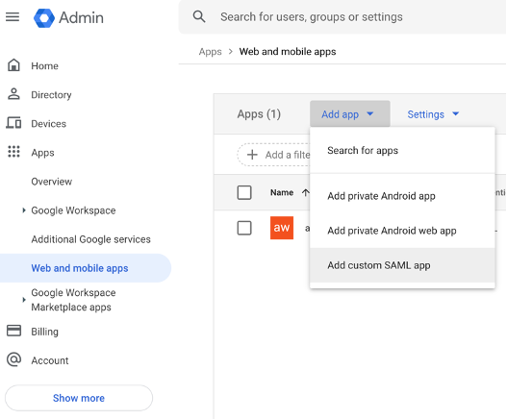The image size is (507, 420).
Task: Focus the users, groups or settings search field
Action: (342, 16)
